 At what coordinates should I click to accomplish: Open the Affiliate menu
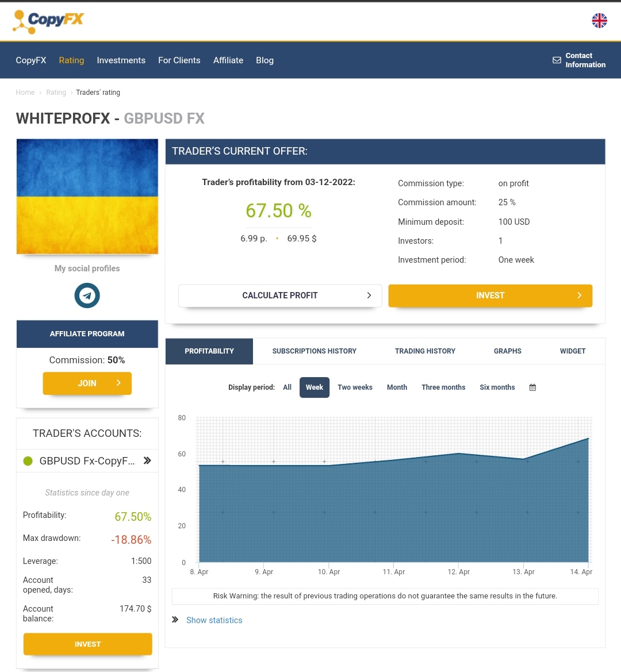[x=228, y=60]
